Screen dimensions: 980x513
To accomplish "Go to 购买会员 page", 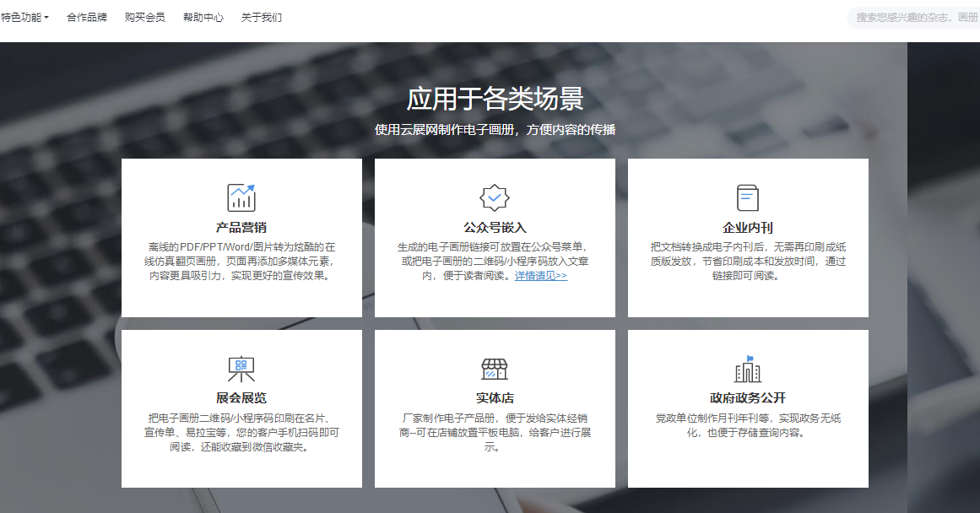I will click(x=145, y=18).
